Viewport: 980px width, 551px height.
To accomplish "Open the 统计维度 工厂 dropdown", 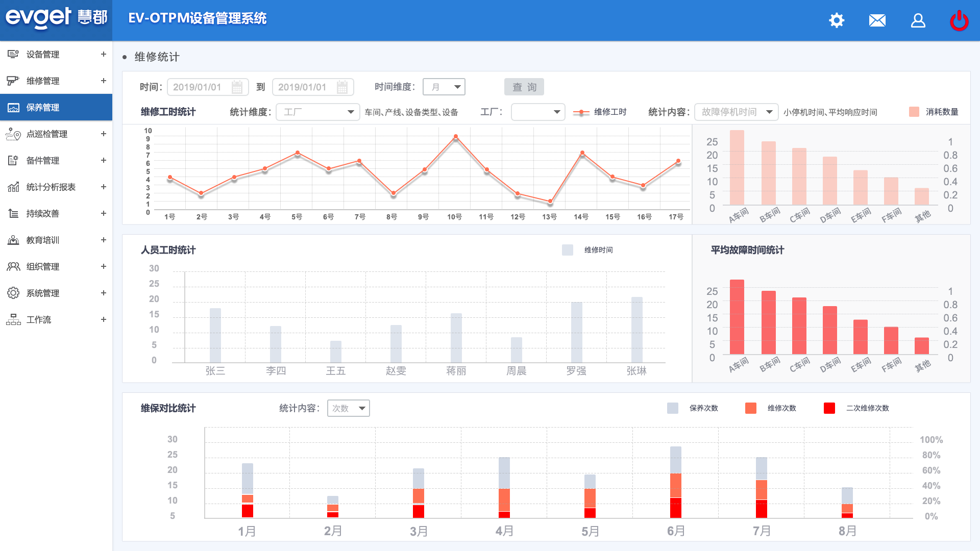I will click(318, 112).
